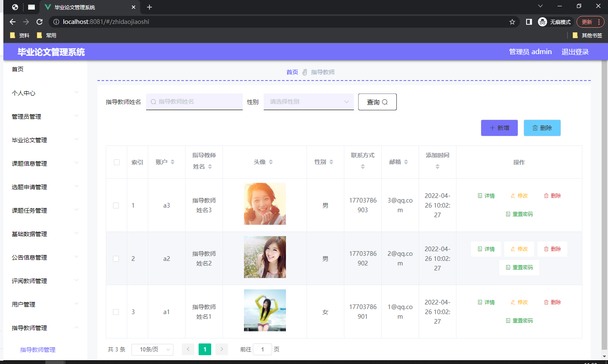Click the 退出登录 logout link
Viewport: 608px width, 364px height.
[x=575, y=52]
